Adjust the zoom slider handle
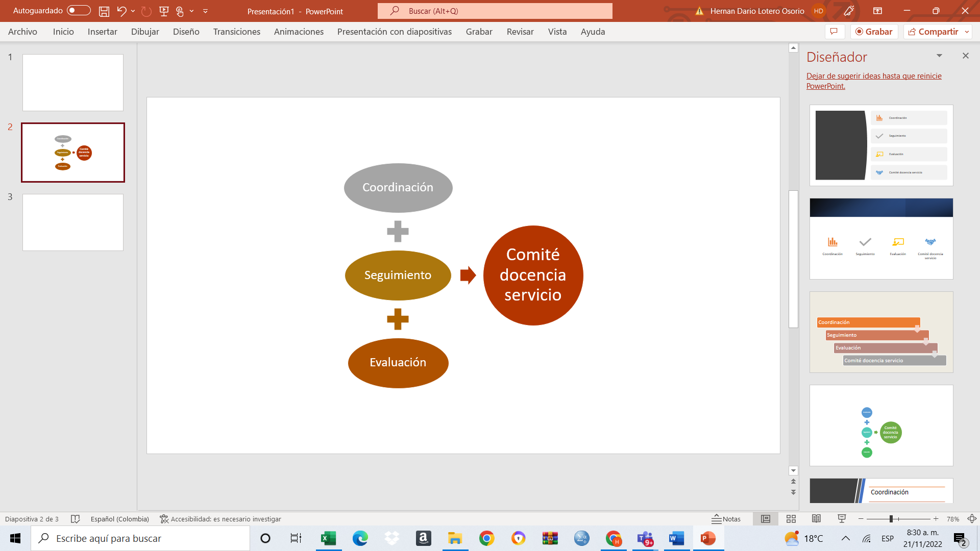 click(891, 519)
